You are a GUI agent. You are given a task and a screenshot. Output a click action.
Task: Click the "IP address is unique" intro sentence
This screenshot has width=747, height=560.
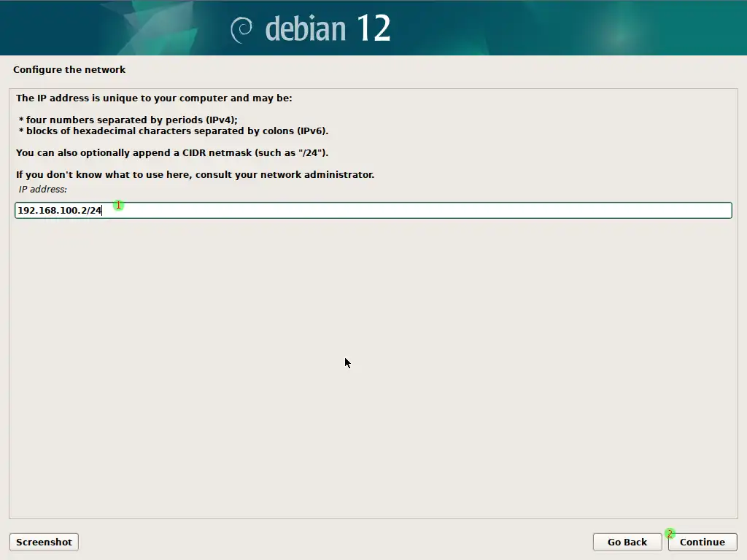coord(154,98)
